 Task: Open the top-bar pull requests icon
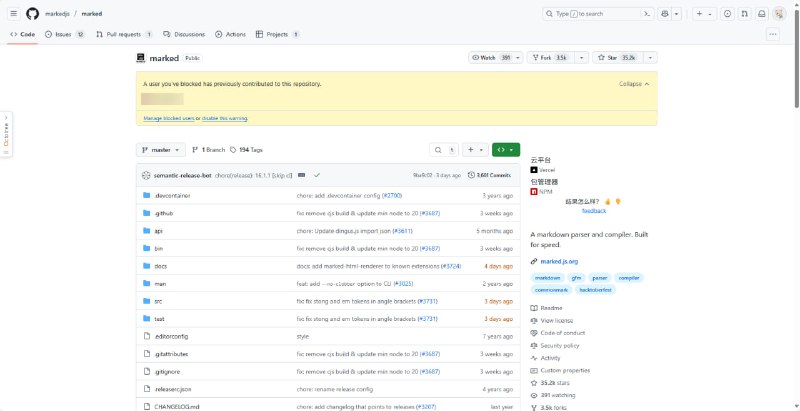pos(743,14)
